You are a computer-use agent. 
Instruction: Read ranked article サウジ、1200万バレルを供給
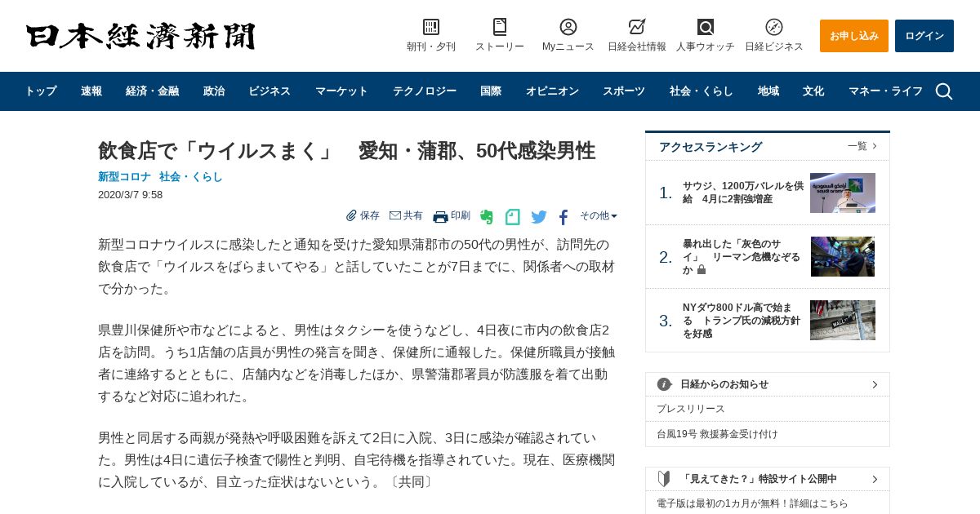point(743,193)
